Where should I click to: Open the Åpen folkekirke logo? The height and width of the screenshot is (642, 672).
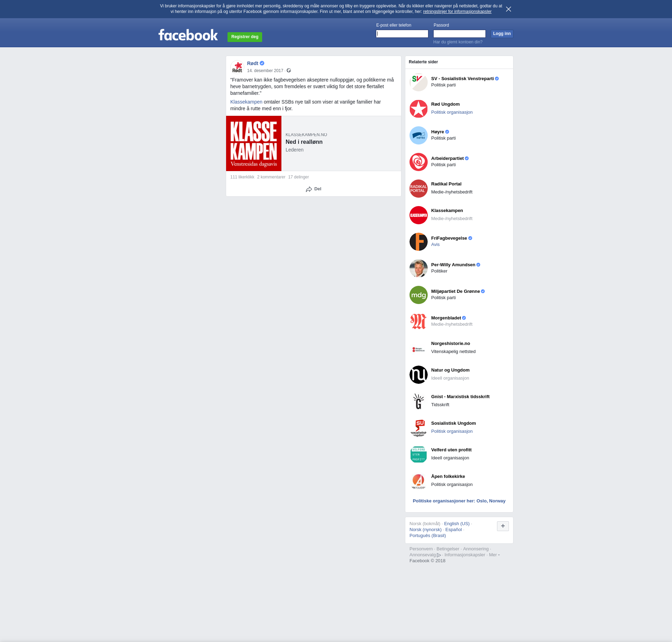pyautogui.click(x=419, y=481)
